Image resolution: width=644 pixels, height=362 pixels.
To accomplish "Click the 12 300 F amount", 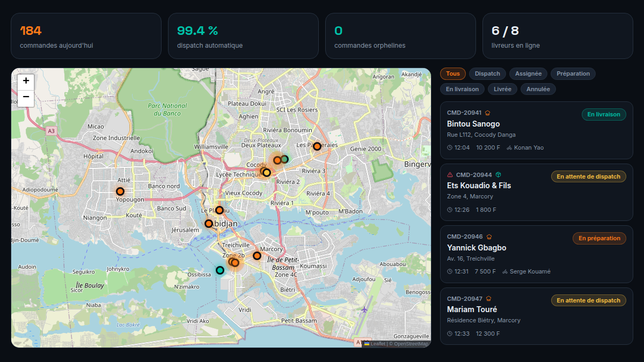I will point(487,334).
